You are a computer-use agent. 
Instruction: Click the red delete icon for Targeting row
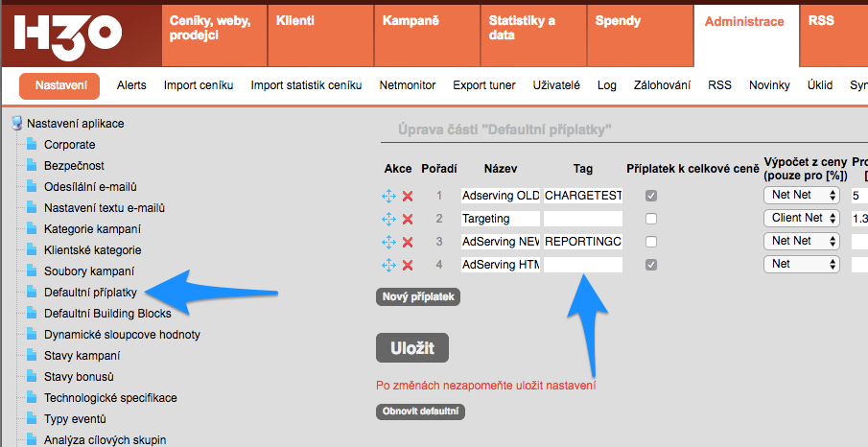click(408, 219)
